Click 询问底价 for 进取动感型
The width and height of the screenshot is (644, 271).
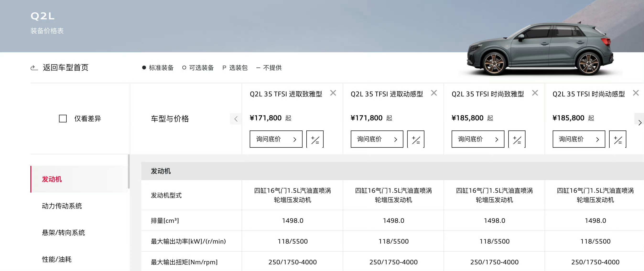click(377, 139)
